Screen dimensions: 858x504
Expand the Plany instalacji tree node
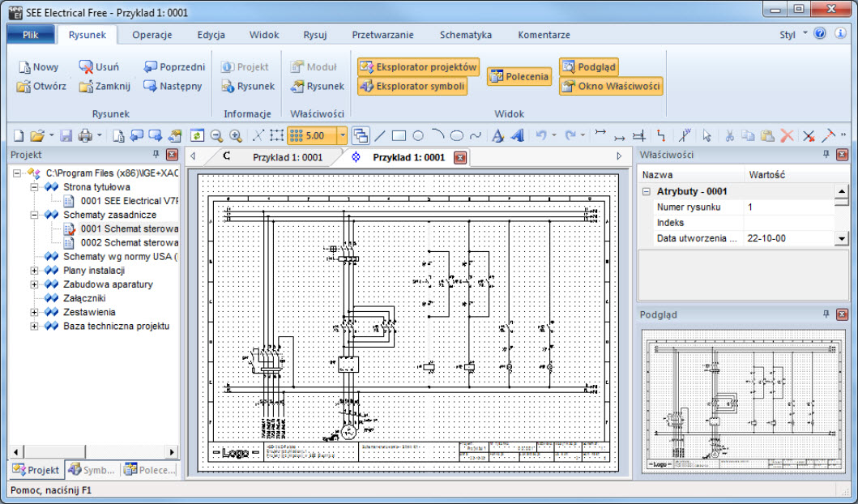pyautogui.click(x=35, y=271)
